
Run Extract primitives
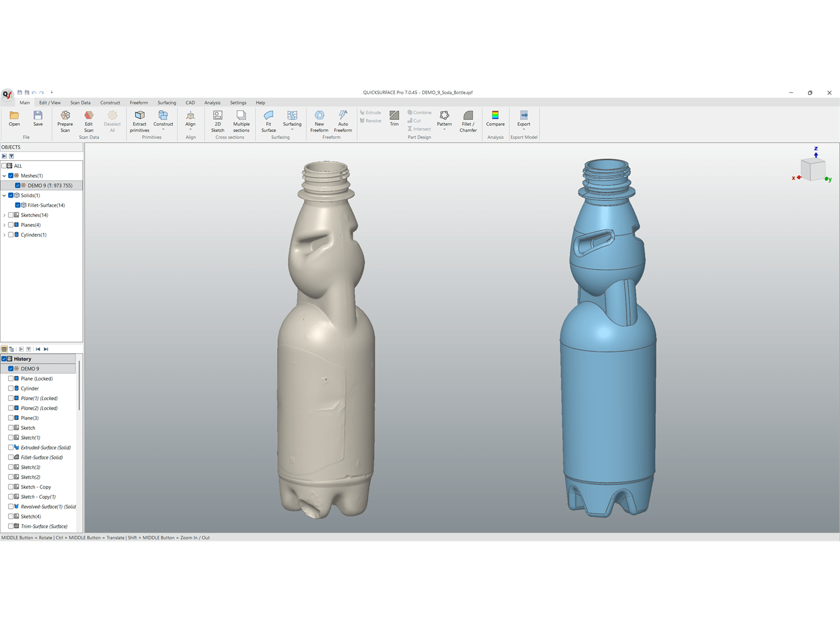(x=140, y=121)
